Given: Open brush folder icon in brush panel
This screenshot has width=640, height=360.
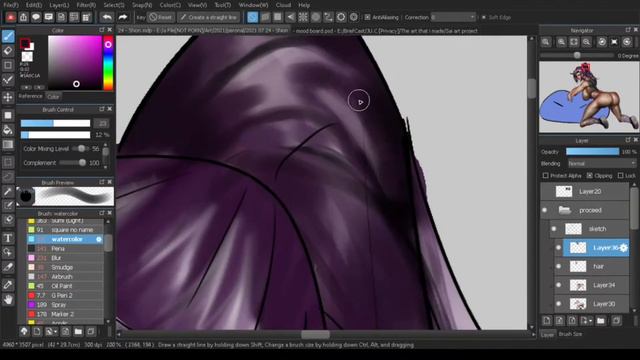Looking at the screenshot, I should pyautogui.click(x=78, y=331).
